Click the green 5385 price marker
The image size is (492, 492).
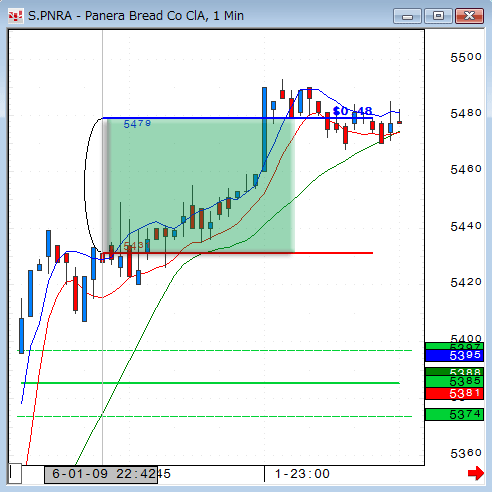(x=454, y=381)
